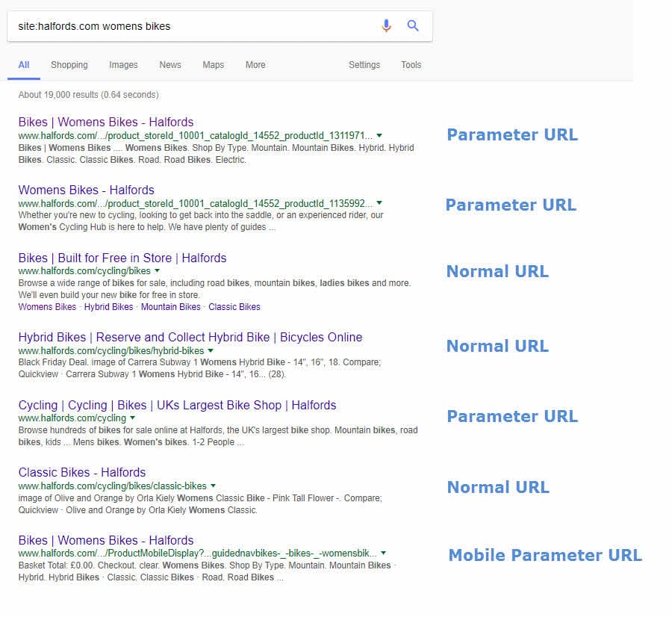Click the blue magnifier search icon

point(413,25)
